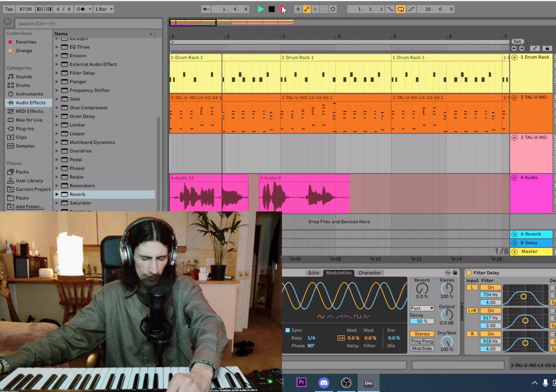Arm the arrangement record button
Screen dimensions: 556x392
click(x=282, y=9)
